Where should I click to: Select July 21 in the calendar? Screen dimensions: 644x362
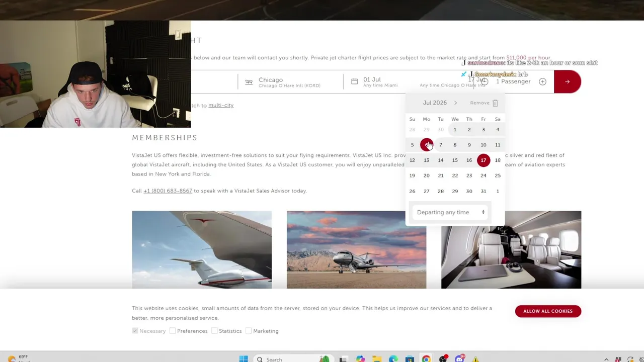[x=440, y=175]
